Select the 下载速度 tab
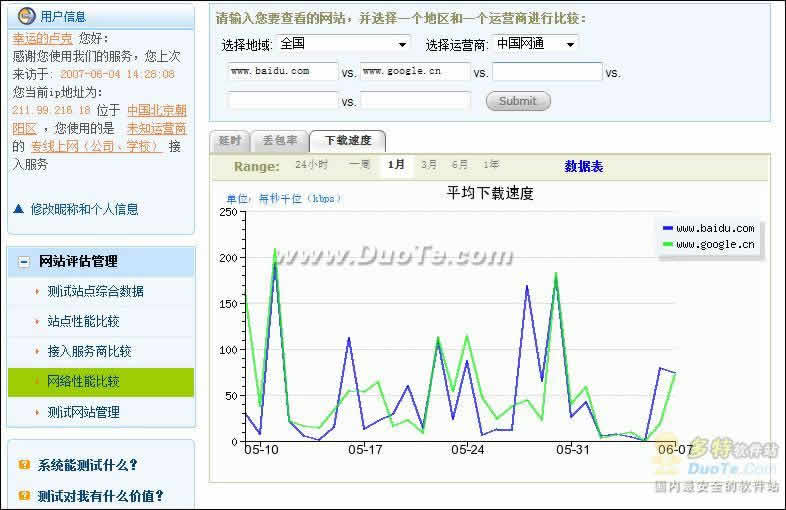 (348, 141)
